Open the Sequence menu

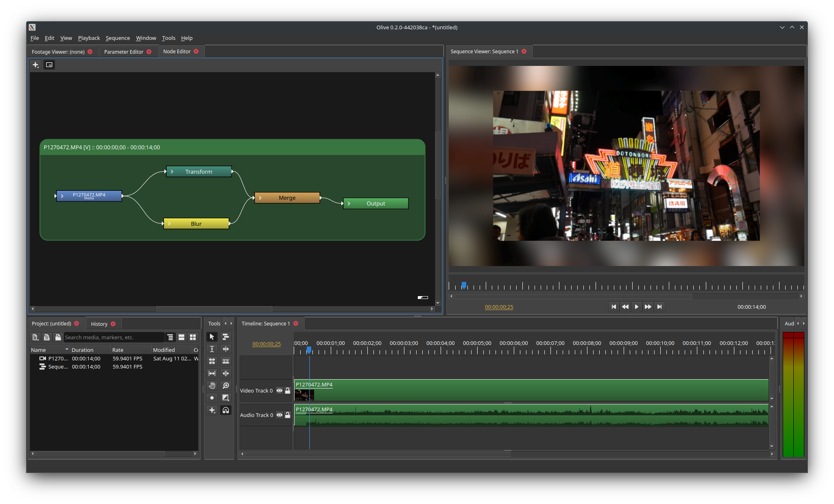[x=117, y=37]
